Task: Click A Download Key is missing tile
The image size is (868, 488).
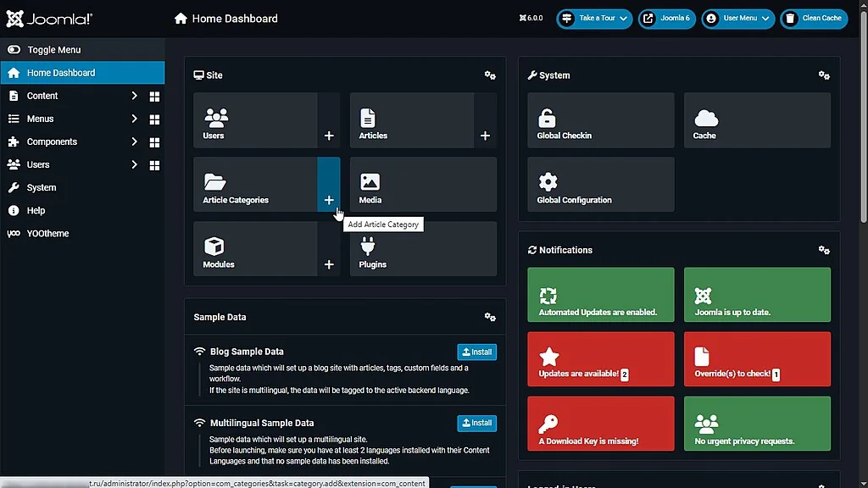Action: (x=600, y=423)
